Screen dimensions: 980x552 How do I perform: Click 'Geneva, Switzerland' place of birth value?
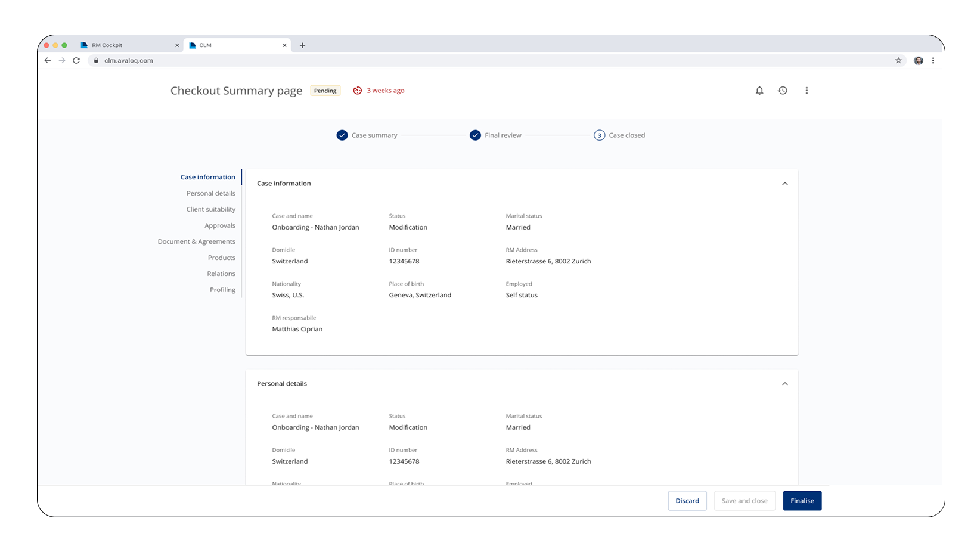pos(420,295)
